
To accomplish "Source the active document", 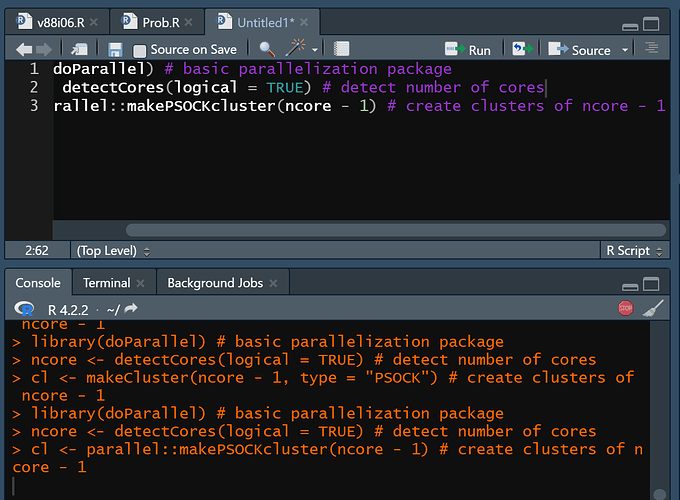I will 579,50.
